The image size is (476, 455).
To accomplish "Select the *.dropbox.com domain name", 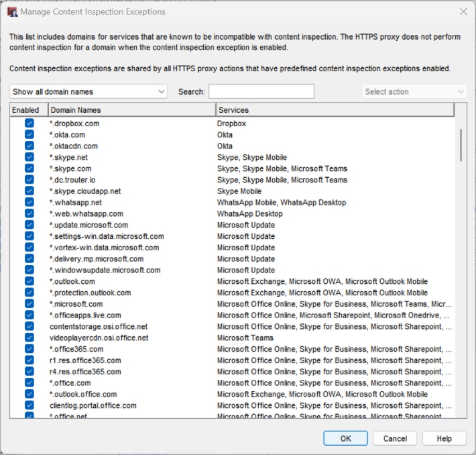I will (74, 123).
